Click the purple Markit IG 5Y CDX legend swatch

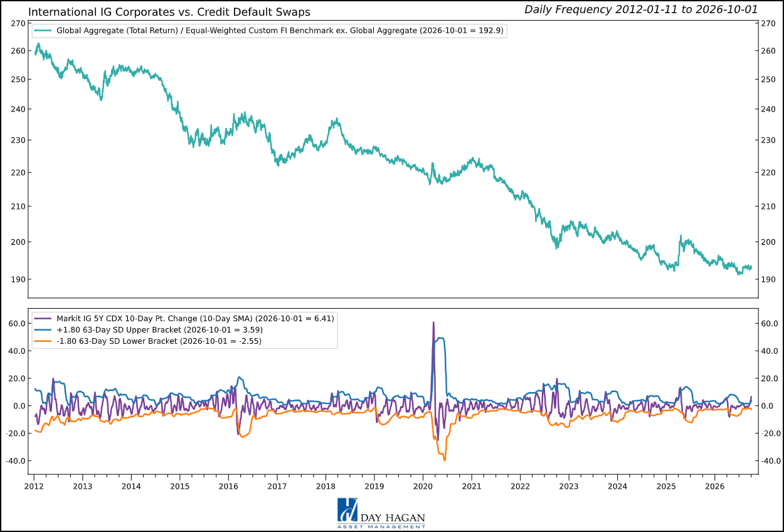42,319
